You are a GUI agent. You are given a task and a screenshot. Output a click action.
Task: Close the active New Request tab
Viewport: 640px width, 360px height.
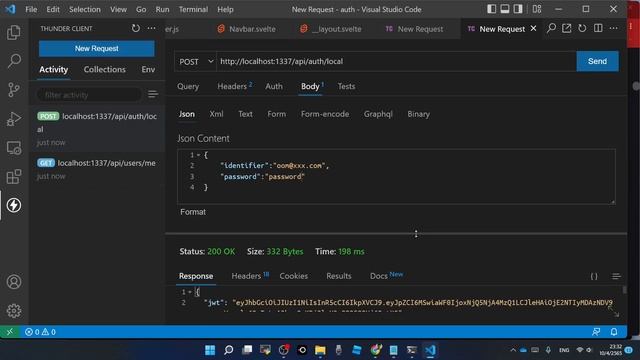533,29
